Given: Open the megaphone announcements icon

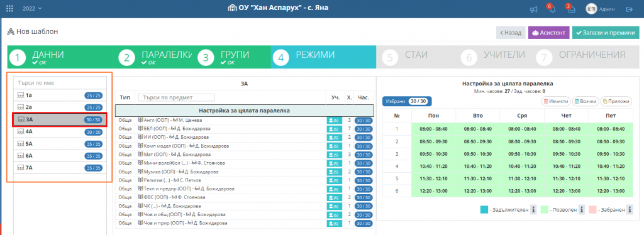Looking at the screenshot, I should tap(534, 9).
